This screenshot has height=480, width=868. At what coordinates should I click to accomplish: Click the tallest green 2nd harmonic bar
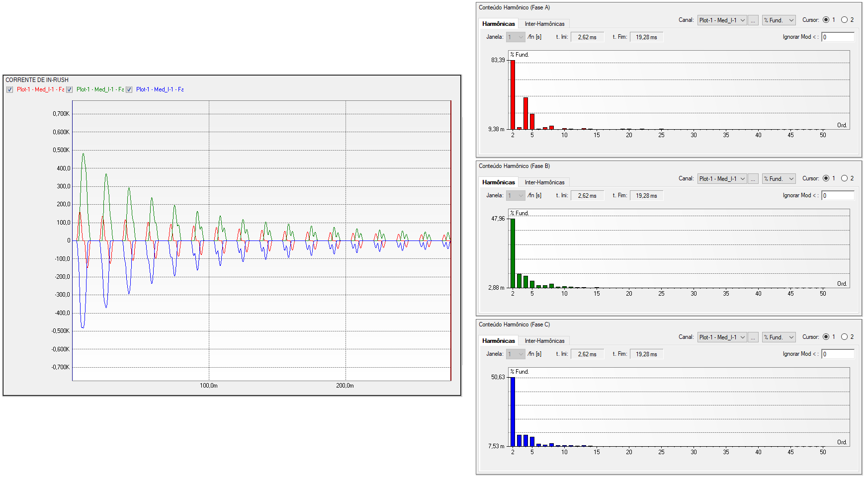pos(513,253)
